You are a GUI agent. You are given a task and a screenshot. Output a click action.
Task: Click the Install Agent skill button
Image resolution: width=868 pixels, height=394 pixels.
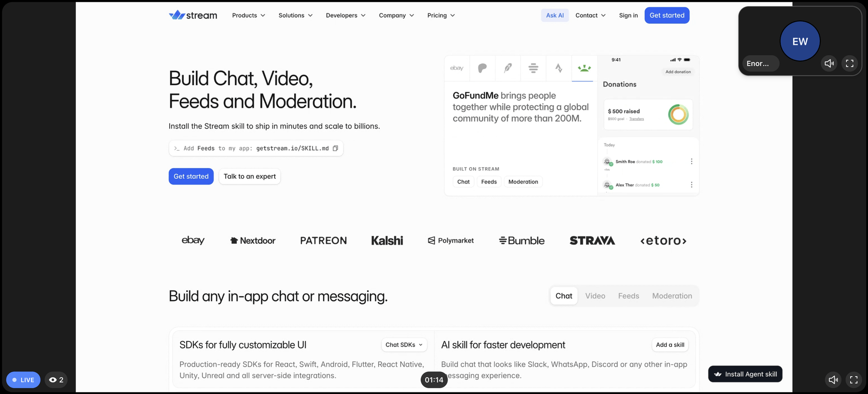tap(745, 374)
